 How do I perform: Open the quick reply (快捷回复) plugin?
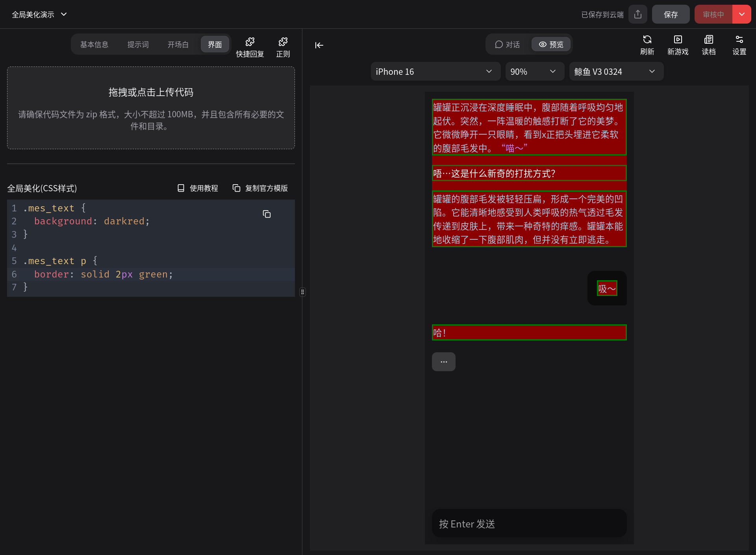click(x=250, y=47)
